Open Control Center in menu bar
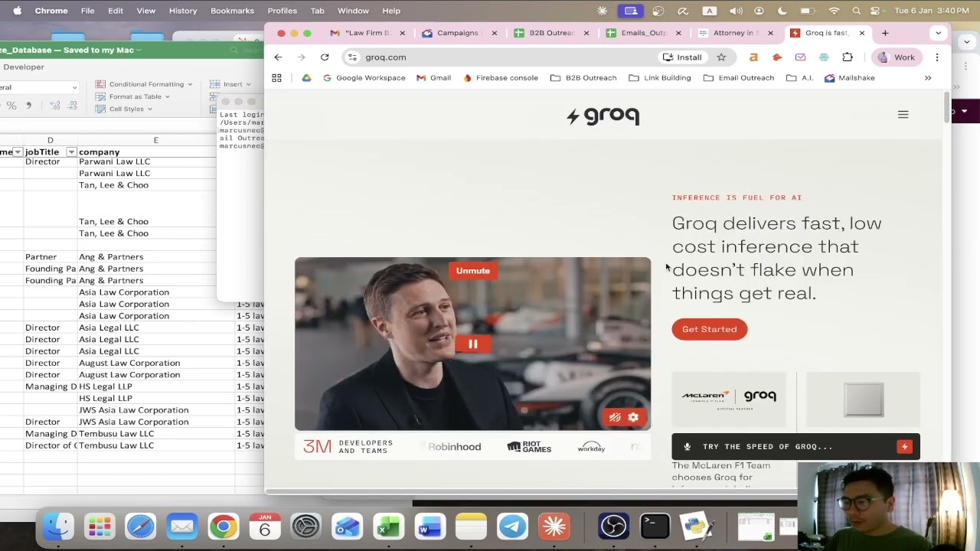Viewport: 980px width, 551px height. coord(877,11)
